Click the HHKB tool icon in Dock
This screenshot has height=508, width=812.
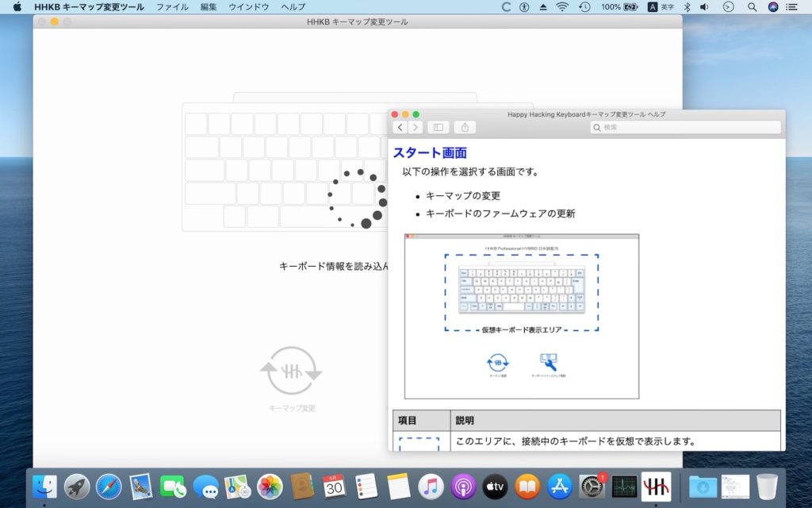[656, 487]
